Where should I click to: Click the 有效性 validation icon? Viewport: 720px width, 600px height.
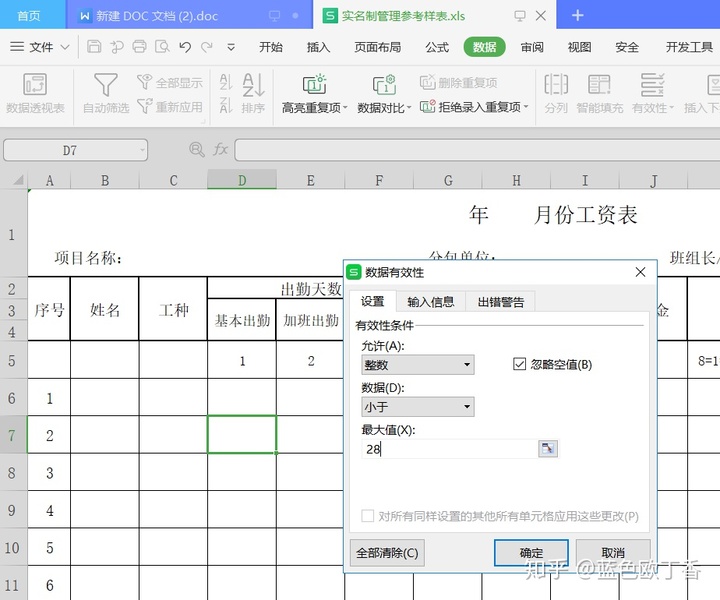click(652, 85)
